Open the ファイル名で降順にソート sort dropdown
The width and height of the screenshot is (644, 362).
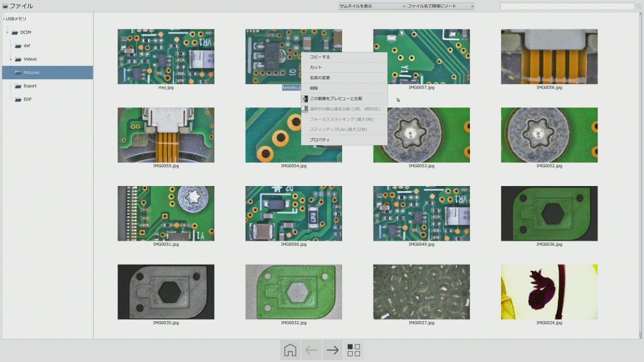click(440, 6)
